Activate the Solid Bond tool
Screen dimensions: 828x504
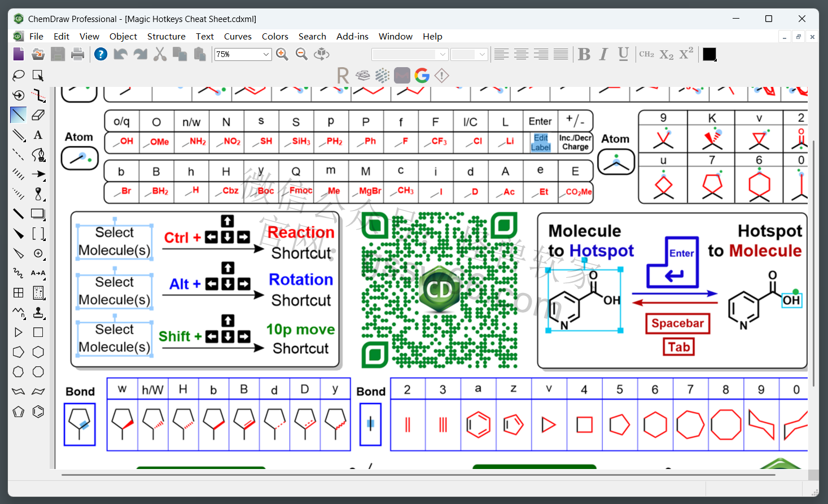click(x=19, y=115)
